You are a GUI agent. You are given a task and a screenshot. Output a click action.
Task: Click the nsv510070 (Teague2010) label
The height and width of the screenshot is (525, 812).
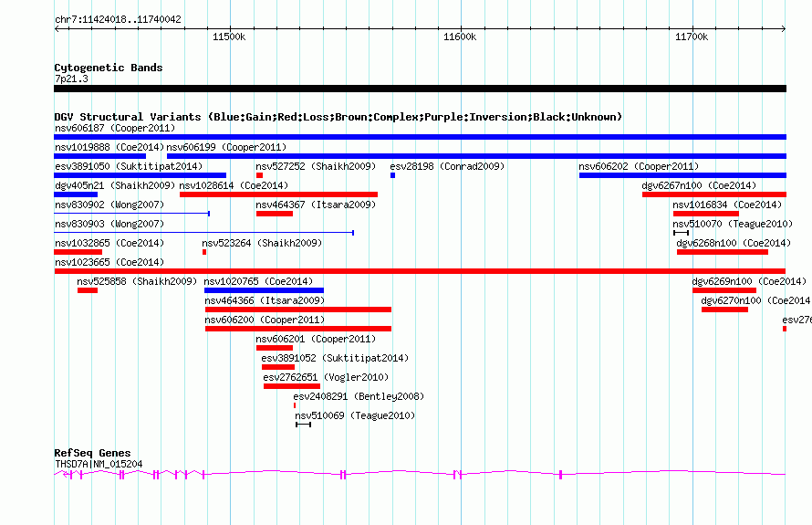[x=733, y=224]
